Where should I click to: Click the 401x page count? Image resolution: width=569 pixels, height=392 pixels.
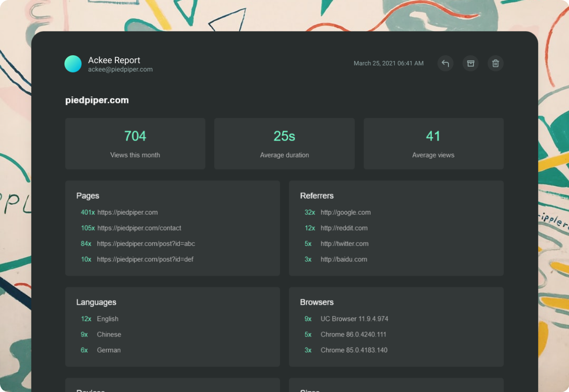(x=87, y=213)
